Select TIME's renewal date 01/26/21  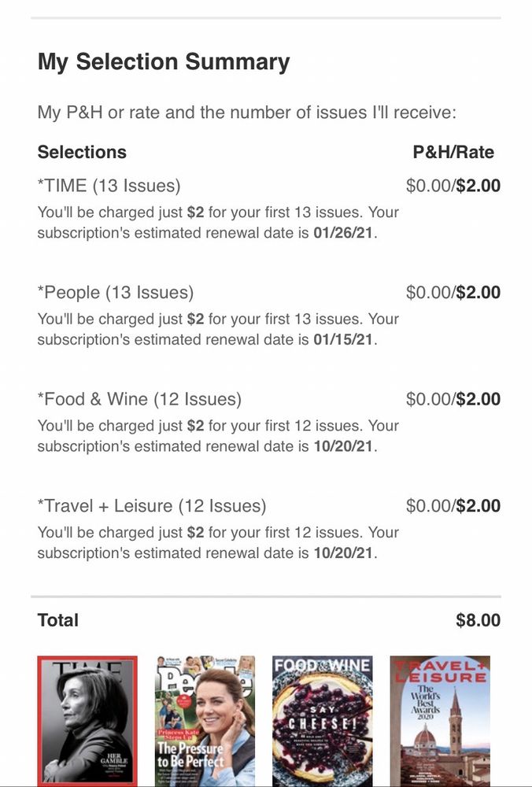coord(343,233)
